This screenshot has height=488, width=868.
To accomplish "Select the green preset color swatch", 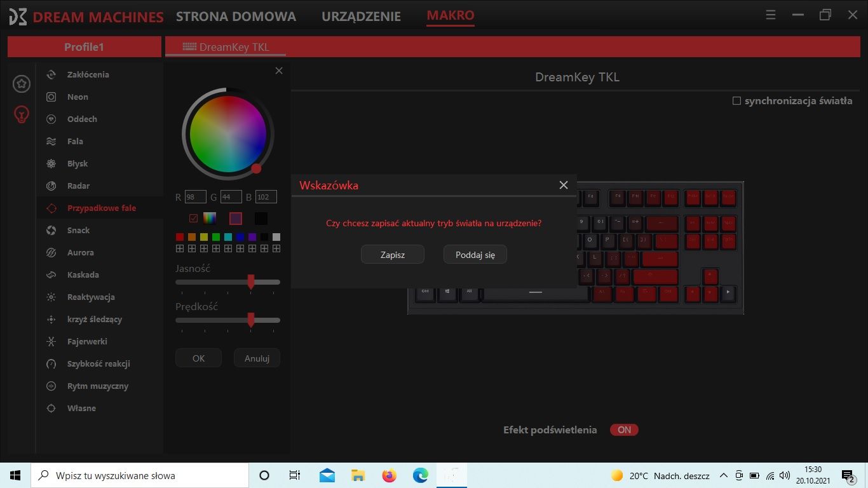I will [216, 237].
